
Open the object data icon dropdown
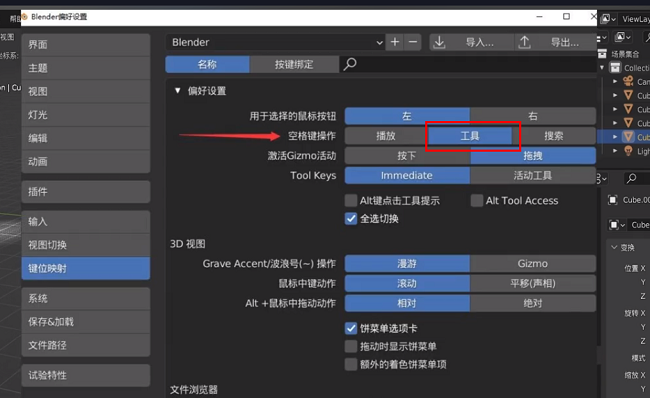tap(617, 225)
